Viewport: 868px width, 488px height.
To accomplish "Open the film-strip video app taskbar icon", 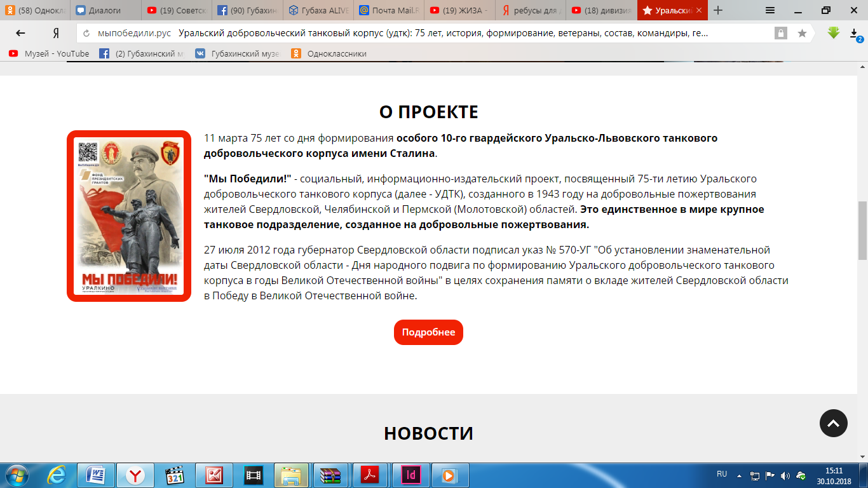I will (254, 475).
